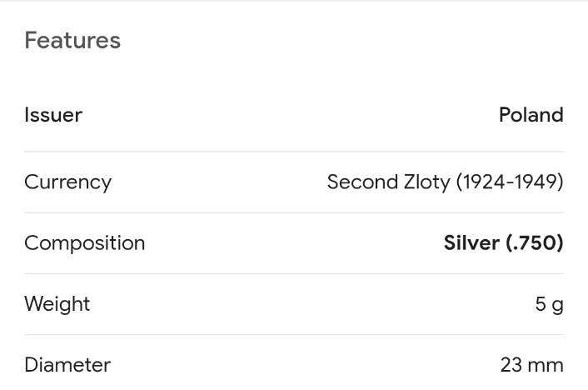
Task: Click divider between Composition and Weight rows
Action: 294,273
